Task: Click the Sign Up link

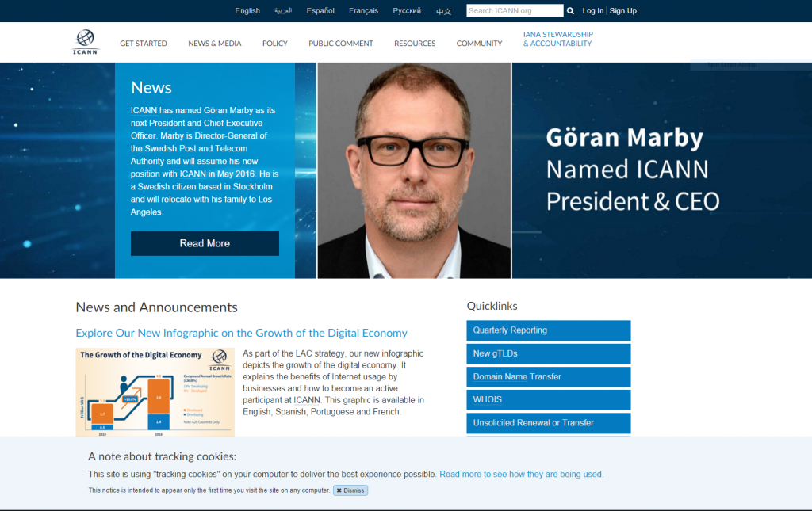Action: click(x=623, y=11)
